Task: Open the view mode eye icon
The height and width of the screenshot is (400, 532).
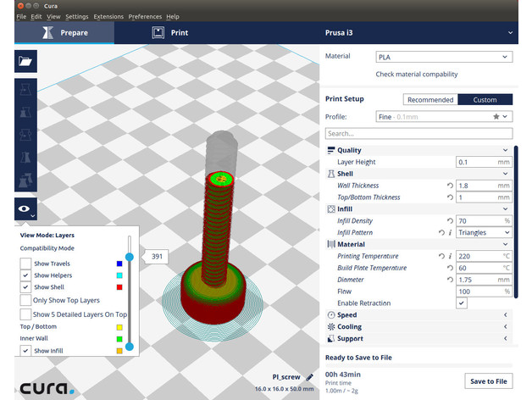Action: coord(25,209)
